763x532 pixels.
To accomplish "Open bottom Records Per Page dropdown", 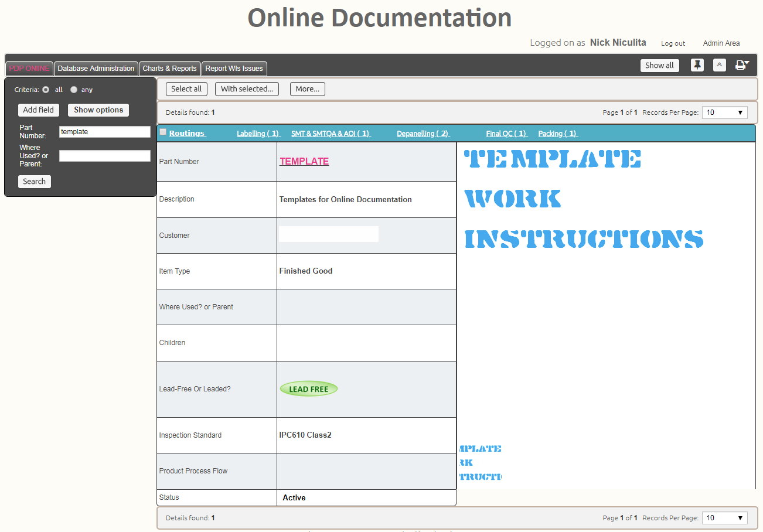I will click(x=724, y=518).
